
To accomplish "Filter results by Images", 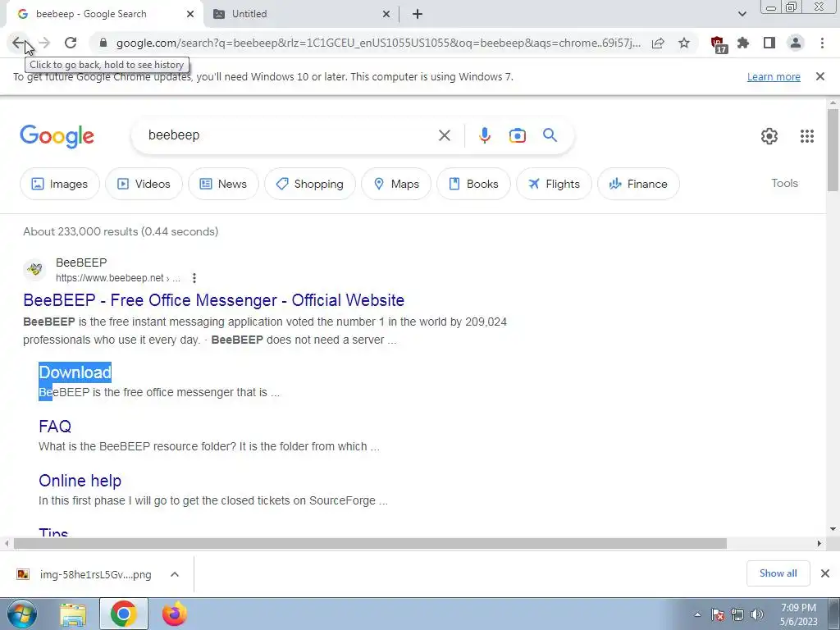I will click(59, 184).
